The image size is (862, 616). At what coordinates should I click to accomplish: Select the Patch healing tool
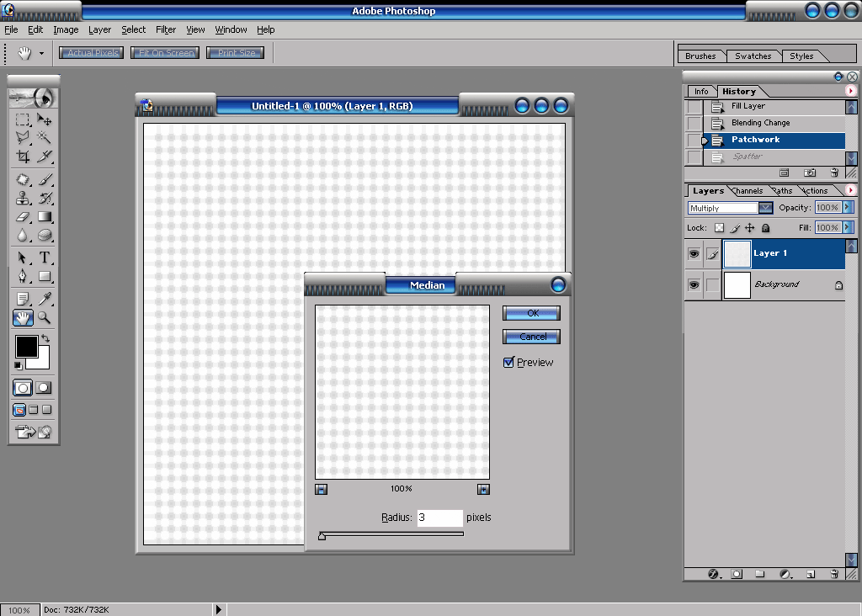(x=23, y=180)
